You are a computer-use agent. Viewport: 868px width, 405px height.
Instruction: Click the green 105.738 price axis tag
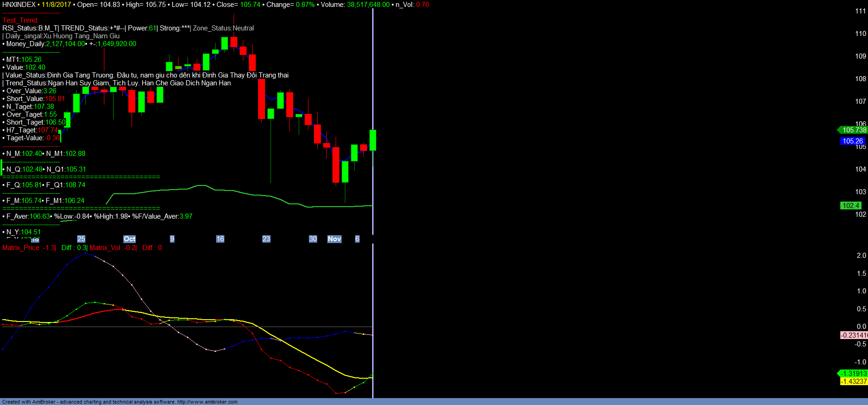854,130
